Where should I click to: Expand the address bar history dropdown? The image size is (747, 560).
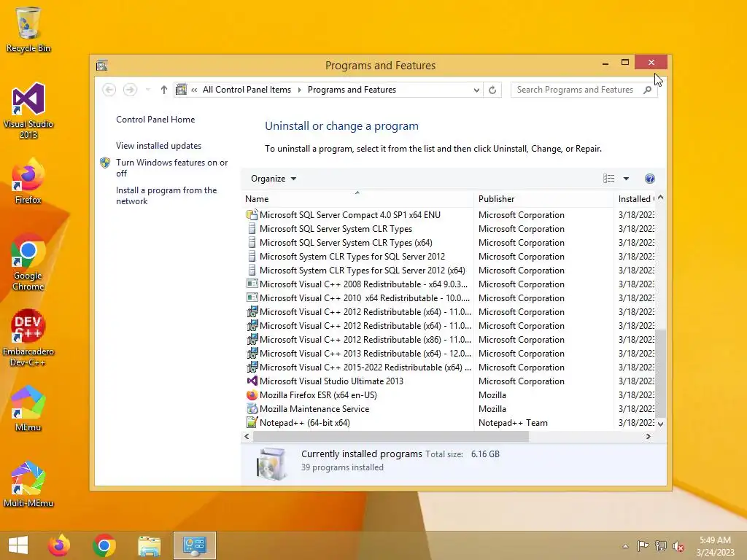[x=476, y=90]
